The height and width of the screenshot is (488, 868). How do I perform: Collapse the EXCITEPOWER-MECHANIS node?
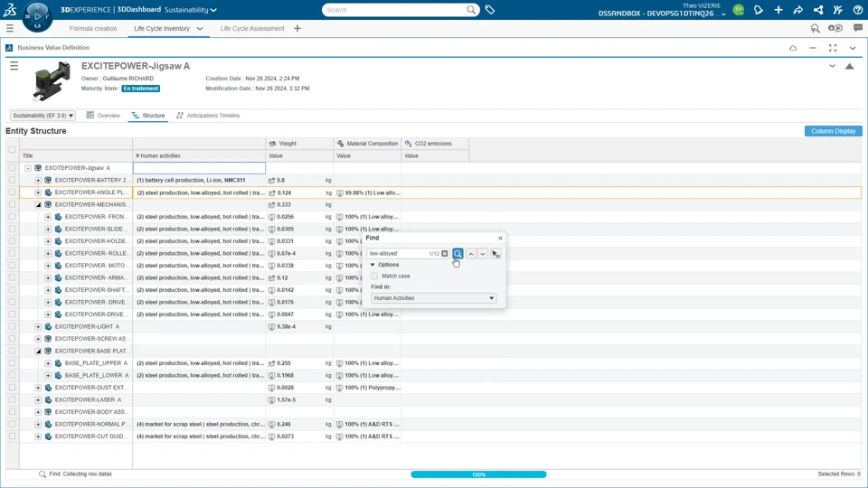[38, 205]
